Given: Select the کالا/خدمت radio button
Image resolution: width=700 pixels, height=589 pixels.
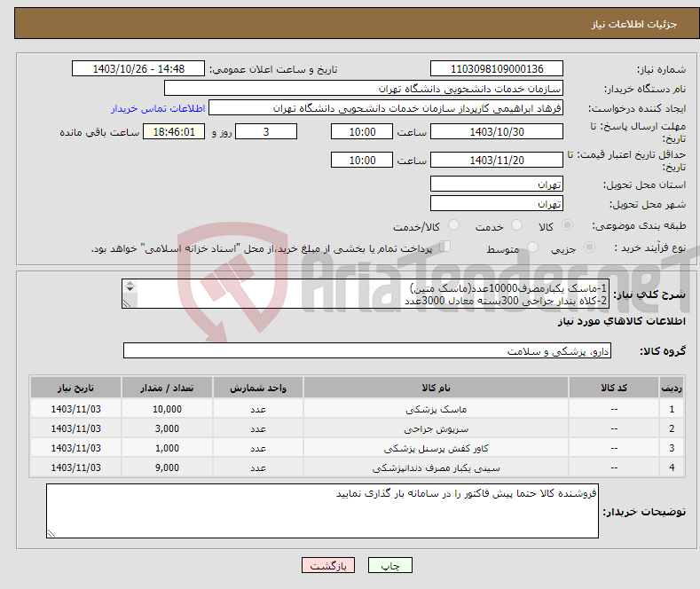Looking at the screenshot, I should [x=453, y=225].
